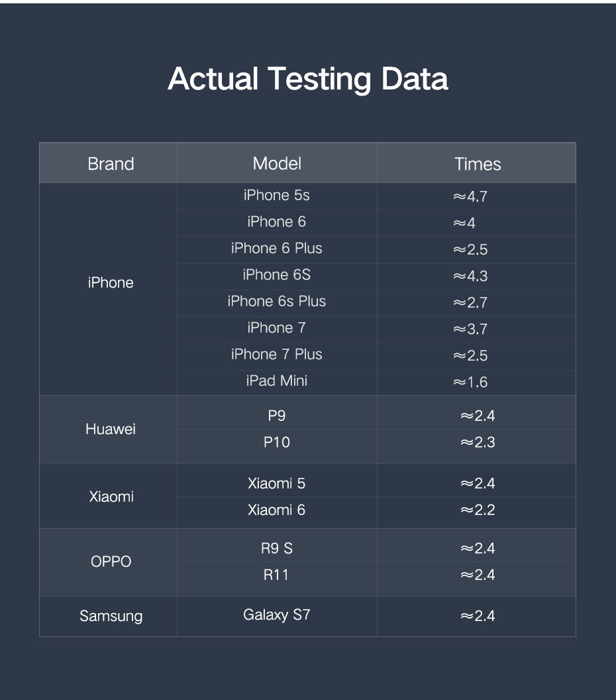The width and height of the screenshot is (616, 700).
Task: Click the Xiaomi brand cell
Action: (x=111, y=496)
